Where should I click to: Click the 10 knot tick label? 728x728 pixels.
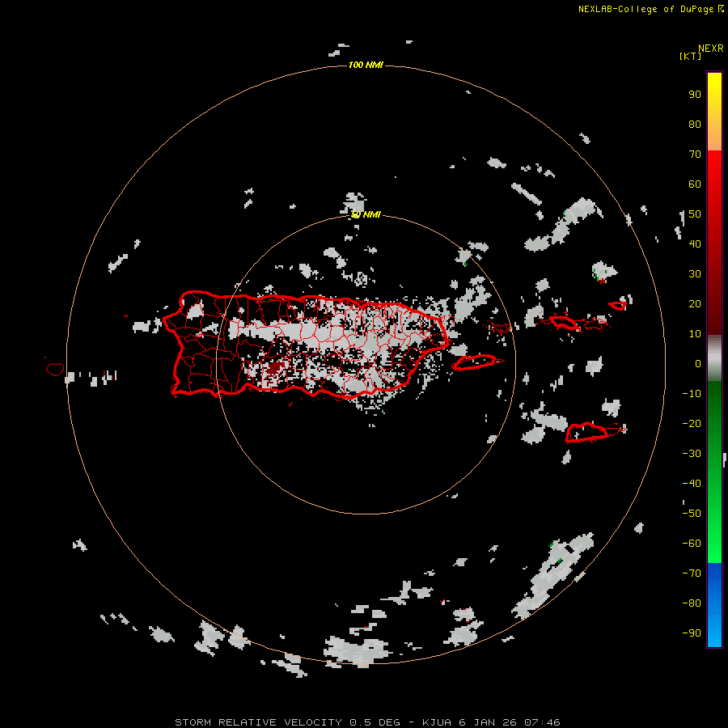(x=695, y=334)
